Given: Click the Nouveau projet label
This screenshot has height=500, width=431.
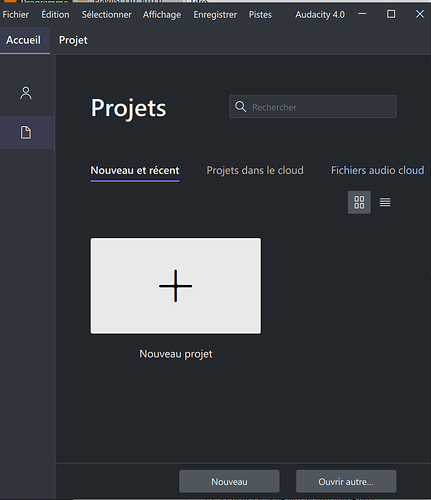Looking at the screenshot, I should tap(176, 354).
